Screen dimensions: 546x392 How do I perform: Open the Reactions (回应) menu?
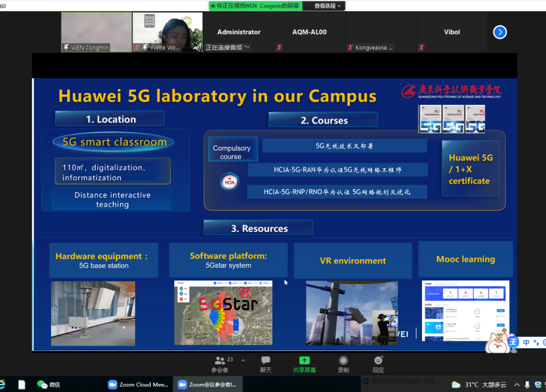(378, 364)
